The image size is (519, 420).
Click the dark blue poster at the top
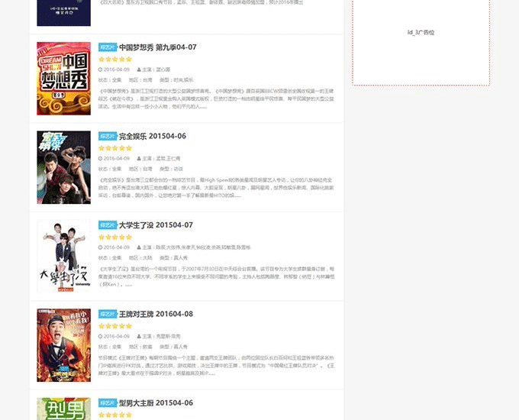pyautogui.click(x=63, y=13)
